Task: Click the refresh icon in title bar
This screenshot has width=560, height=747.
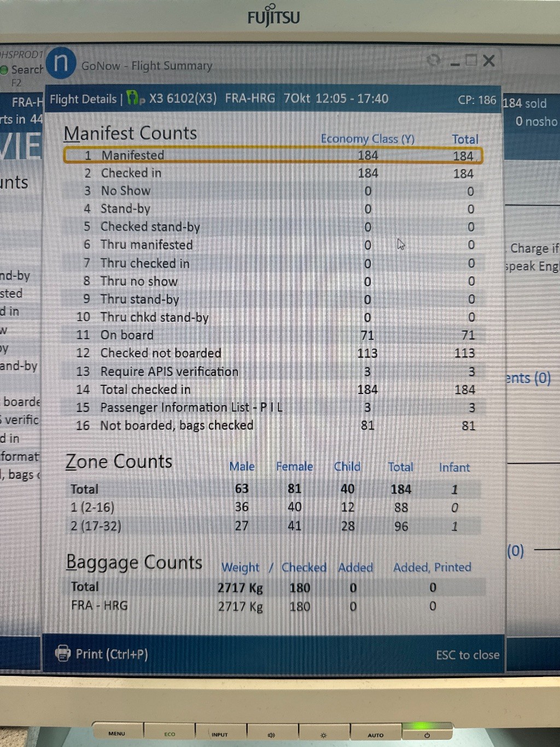Action: click(x=433, y=60)
